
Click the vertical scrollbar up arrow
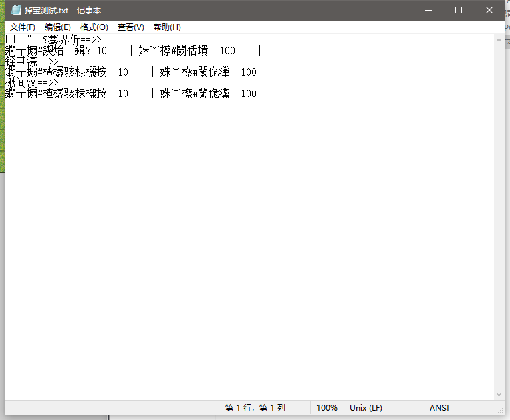pos(499,40)
